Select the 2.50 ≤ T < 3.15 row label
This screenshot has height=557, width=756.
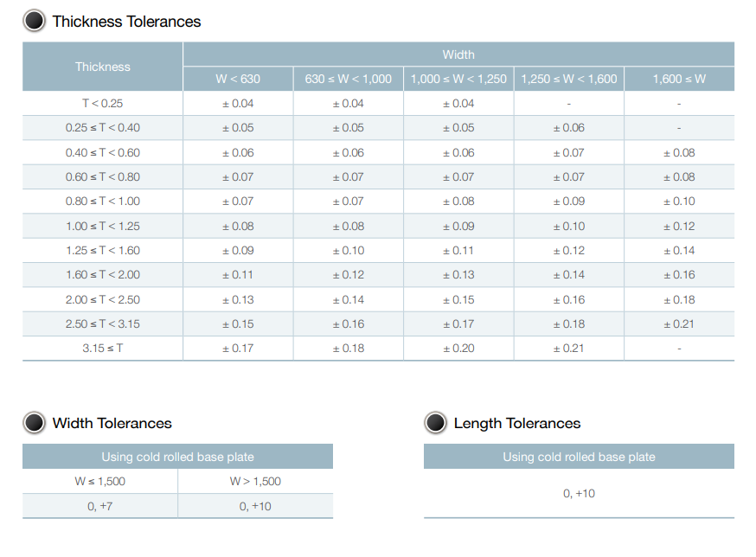[x=103, y=324]
